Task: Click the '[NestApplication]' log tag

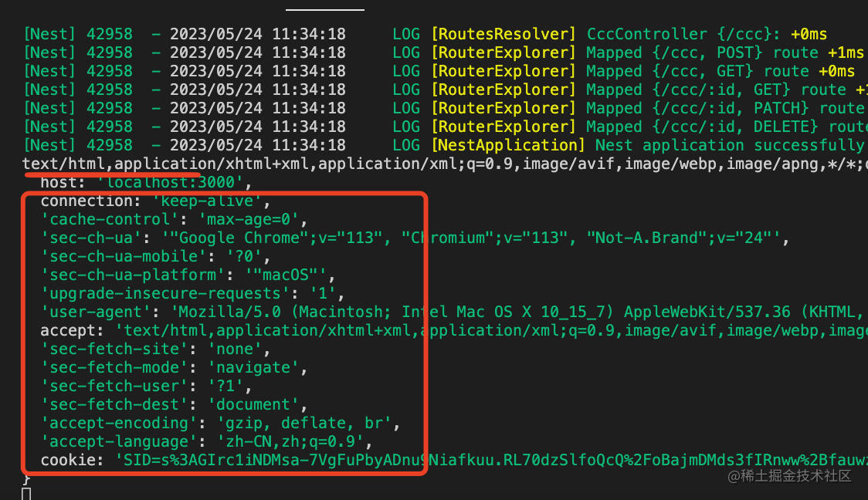Action: pyautogui.click(x=507, y=146)
